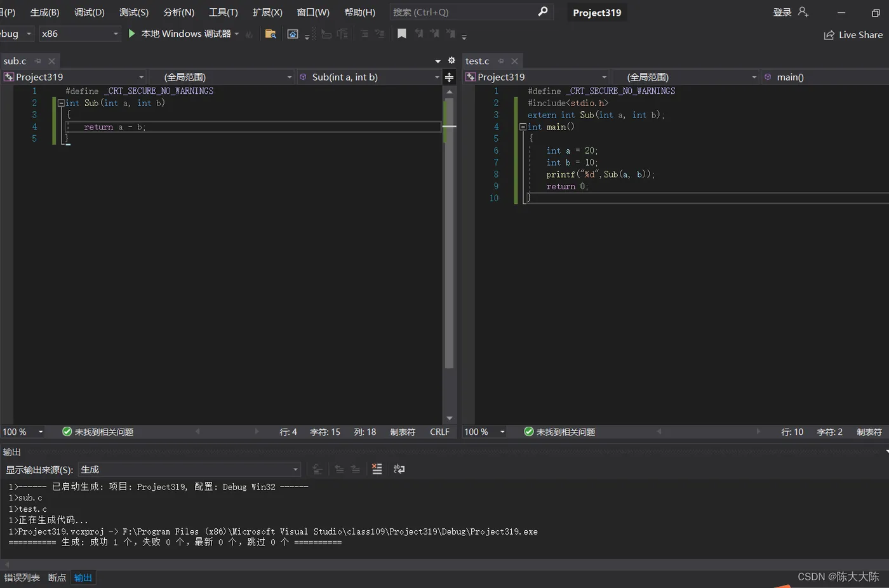The image size is (889, 588).
Task: Click the 行: 4 line indicator
Action: click(x=288, y=432)
